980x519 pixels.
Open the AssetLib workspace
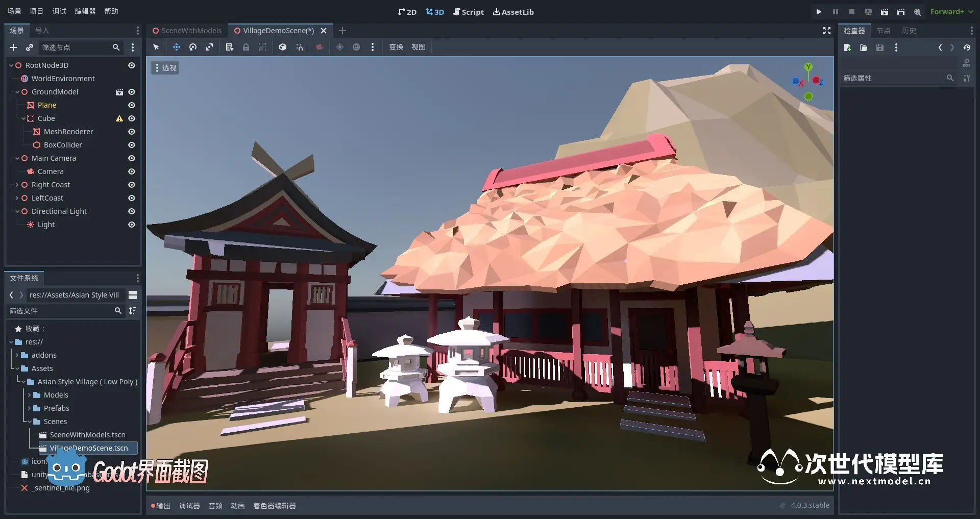click(x=513, y=12)
